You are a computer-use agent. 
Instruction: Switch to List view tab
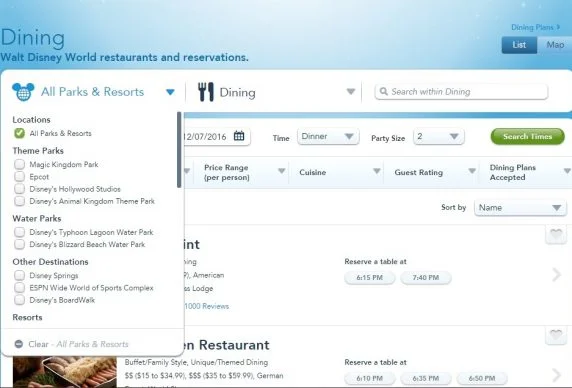[x=519, y=45]
